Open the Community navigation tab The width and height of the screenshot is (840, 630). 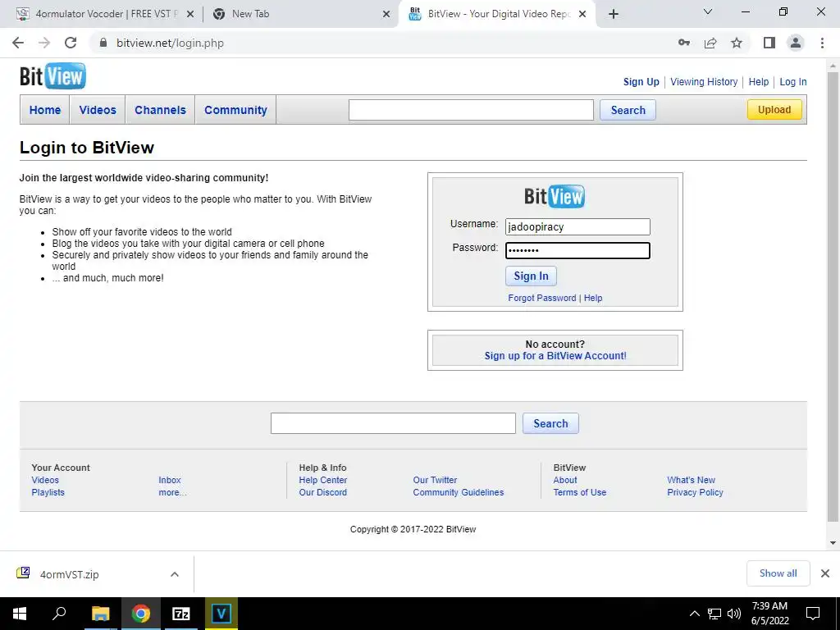pyautogui.click(x=235, y=110)
